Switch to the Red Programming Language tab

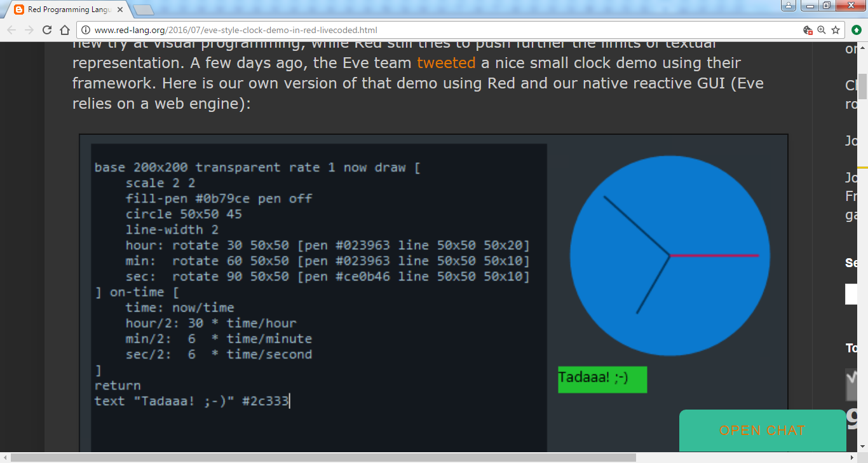coord(69,10)
